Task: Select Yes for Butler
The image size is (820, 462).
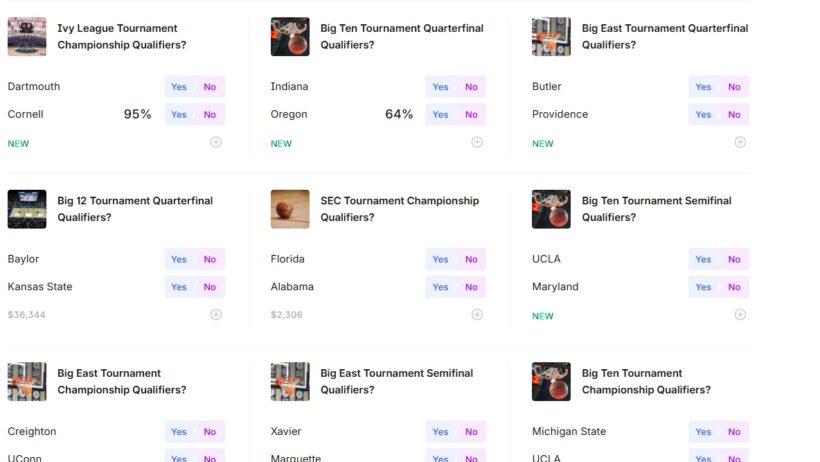Action: click(703, 87)
